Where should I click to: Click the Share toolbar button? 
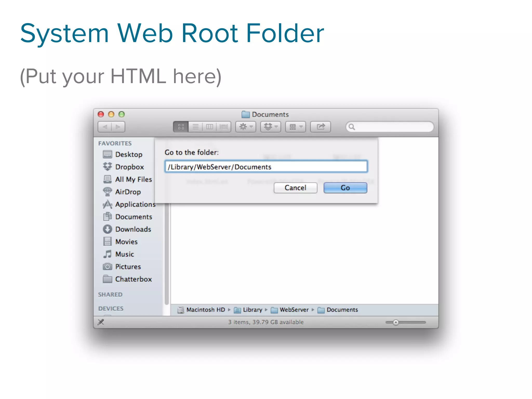[321, 127]
